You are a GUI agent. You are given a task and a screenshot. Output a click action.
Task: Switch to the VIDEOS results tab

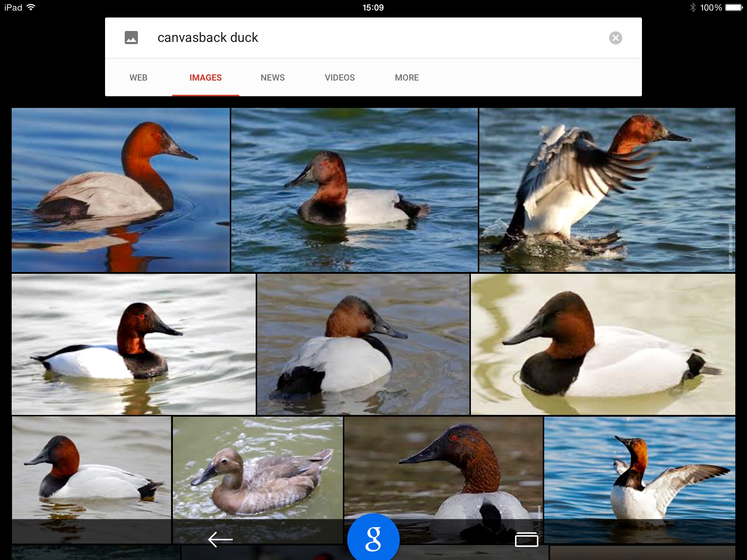point(340,78)
